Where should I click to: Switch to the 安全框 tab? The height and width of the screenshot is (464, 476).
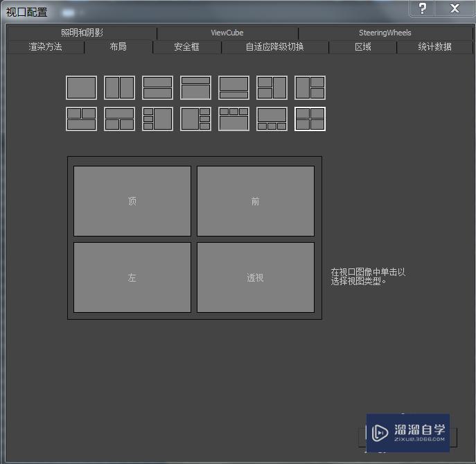[186, 46]
